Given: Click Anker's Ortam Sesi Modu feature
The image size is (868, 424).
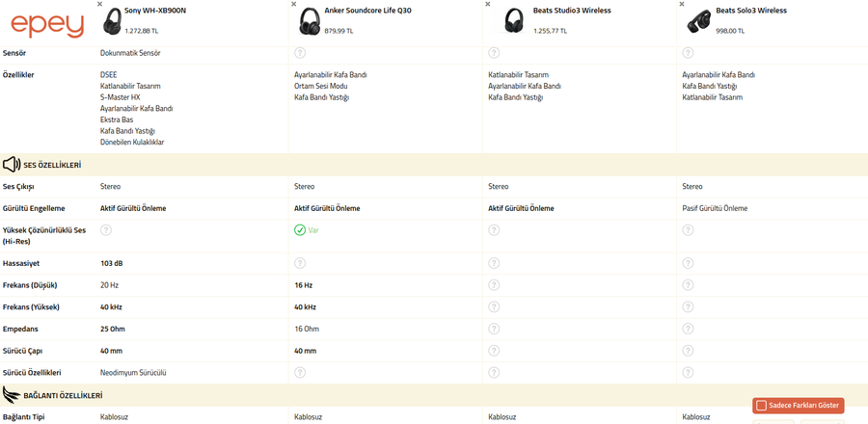Looking at the screenshot, I should (320, 86).
